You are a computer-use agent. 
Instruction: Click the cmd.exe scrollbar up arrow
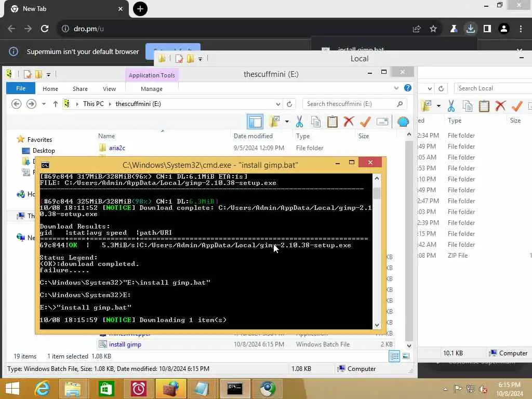coord(377,178)
